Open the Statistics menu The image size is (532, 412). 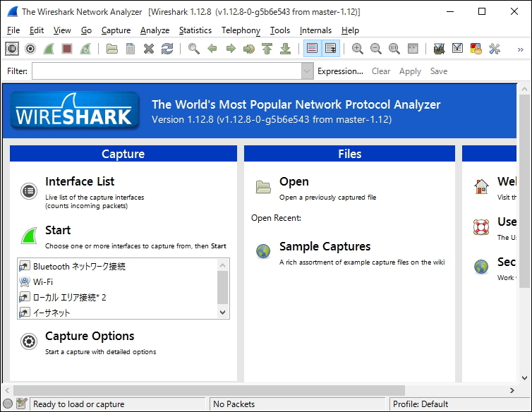coord(195,30)
